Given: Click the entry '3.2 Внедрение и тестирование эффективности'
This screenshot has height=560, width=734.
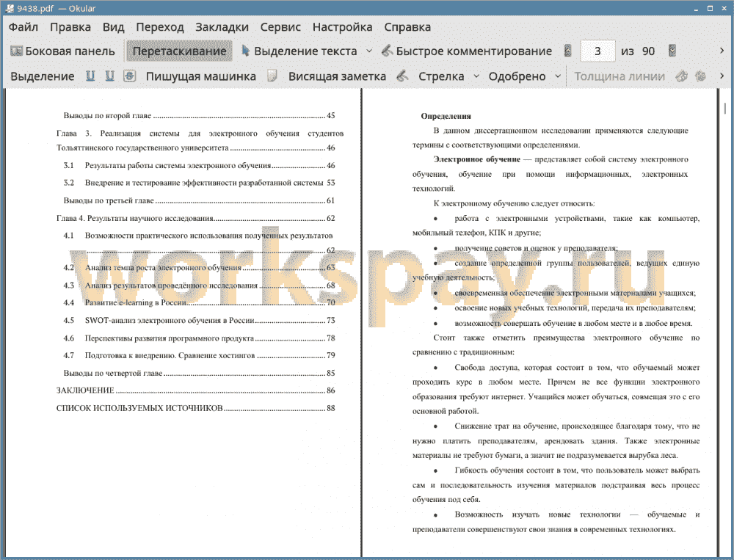Looking at the screenshot, I should click(x=200, y=183).
